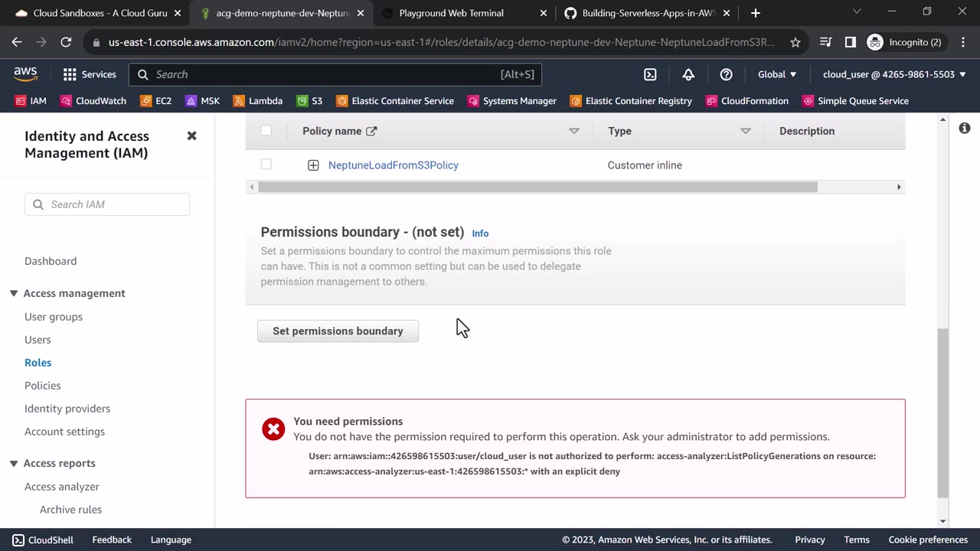Open the Terms link
Screen dimensions: 980x551
point(857,540)
